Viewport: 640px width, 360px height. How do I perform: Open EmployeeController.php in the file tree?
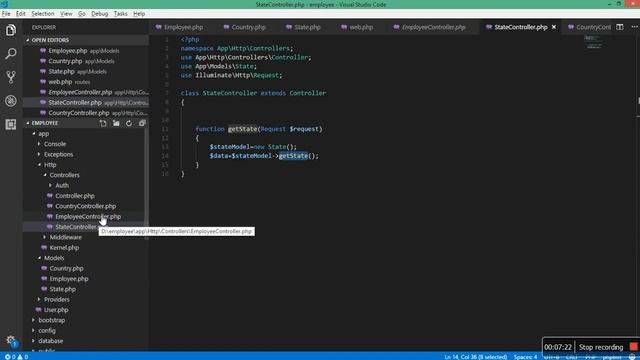coord(88,216)
